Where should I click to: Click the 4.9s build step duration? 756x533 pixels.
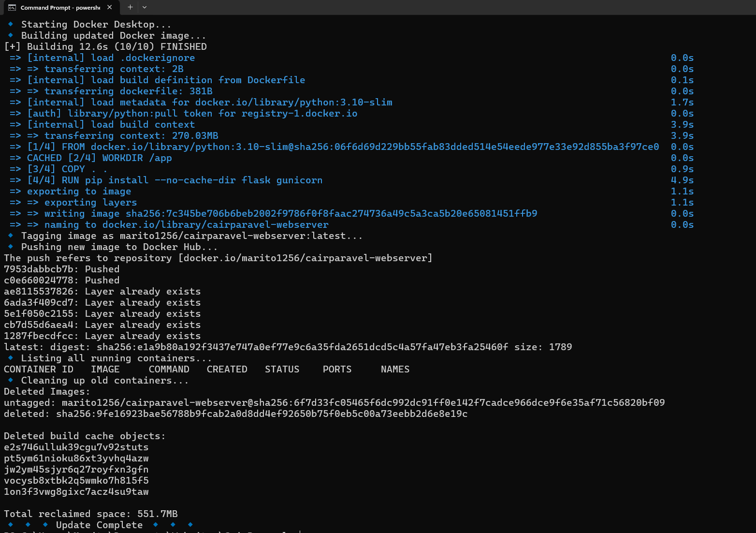pyautogui.click(x=682, y=180)
